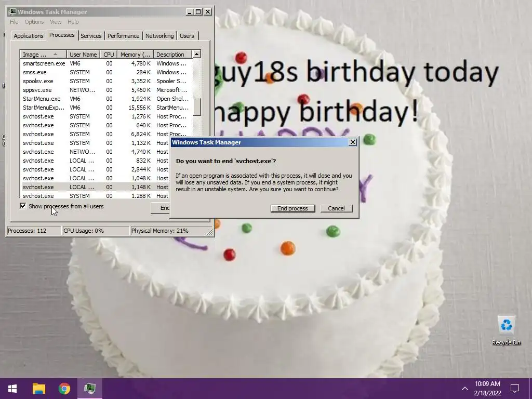
Task: Select svchost.exe using 4,740 K memory
Action: tap(96, 152)
